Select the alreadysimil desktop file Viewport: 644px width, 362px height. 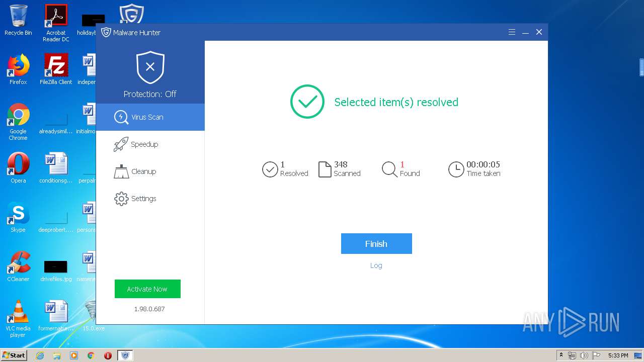(x=56, y=122)
